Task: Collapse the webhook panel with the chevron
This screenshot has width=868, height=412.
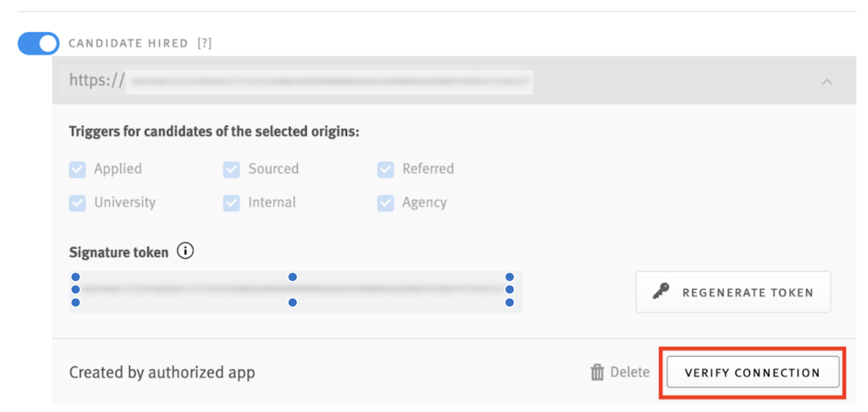Action: [827, 82]
